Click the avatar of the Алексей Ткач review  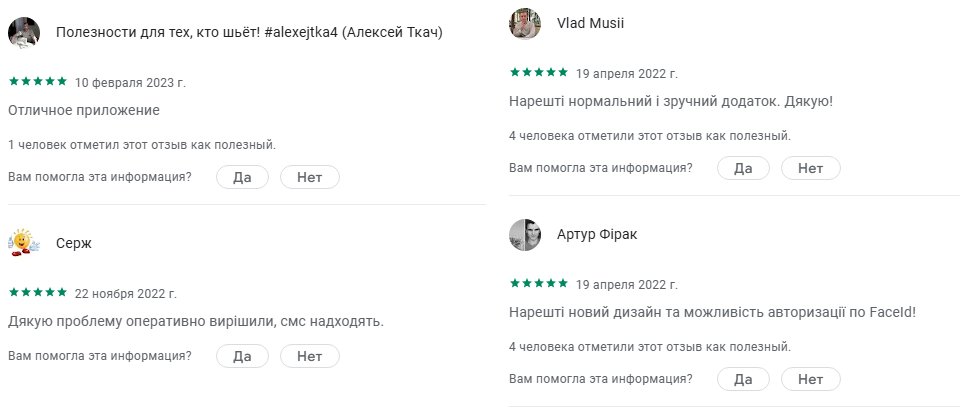click(24, 33)
